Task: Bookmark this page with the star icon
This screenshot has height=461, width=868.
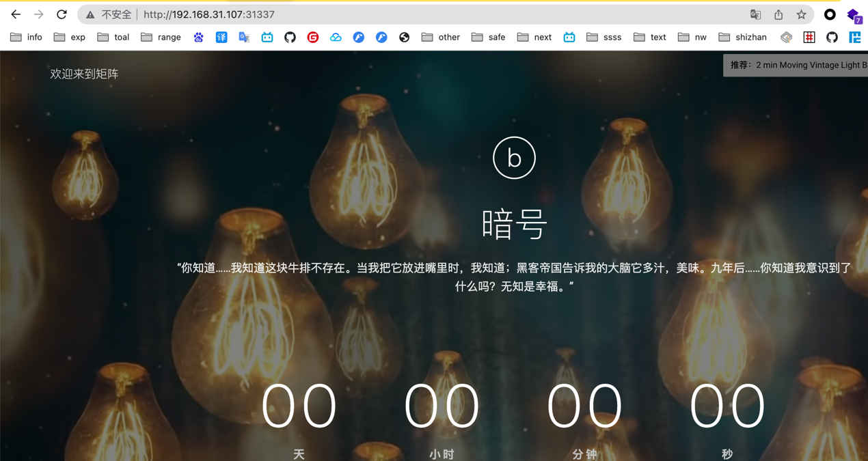Action: (801, 14)
